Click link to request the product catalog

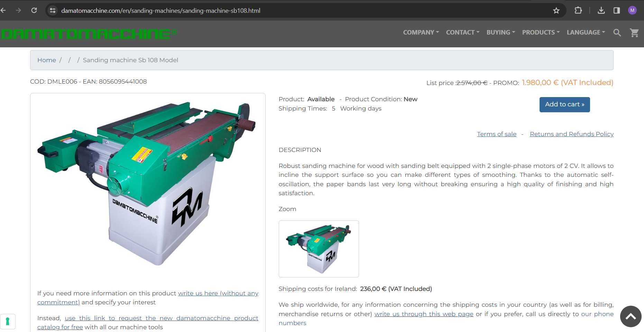162,318
